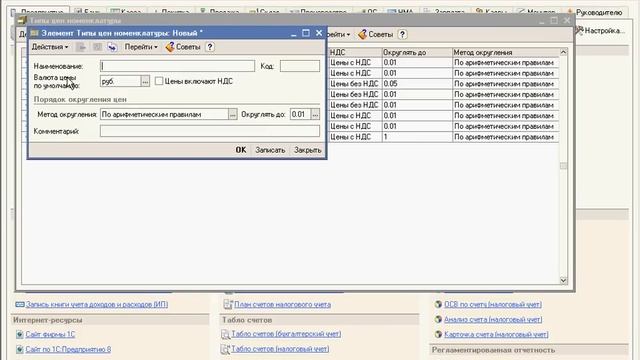Open the Карточка счета (налоговый учет) link

tap(496, 334)
